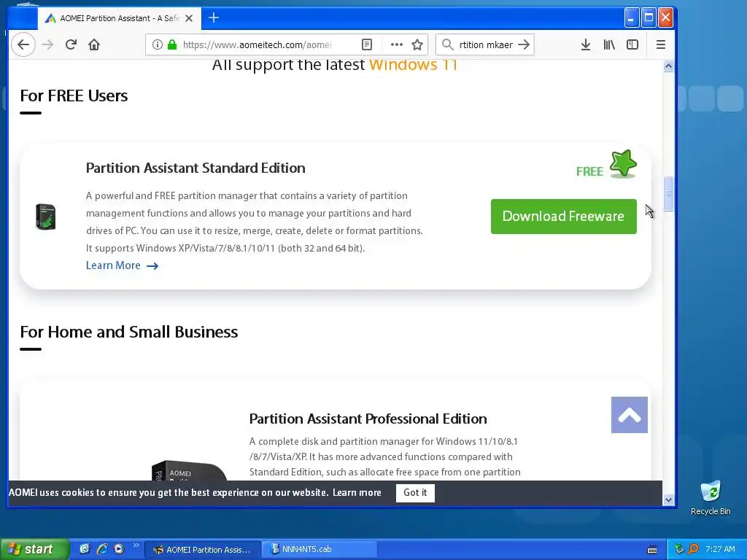
Task: Click the back-to-top arrow button
Action: click(630, 415)
